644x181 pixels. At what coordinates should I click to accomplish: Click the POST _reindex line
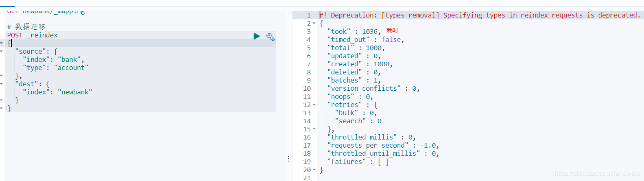coord(33,35)
